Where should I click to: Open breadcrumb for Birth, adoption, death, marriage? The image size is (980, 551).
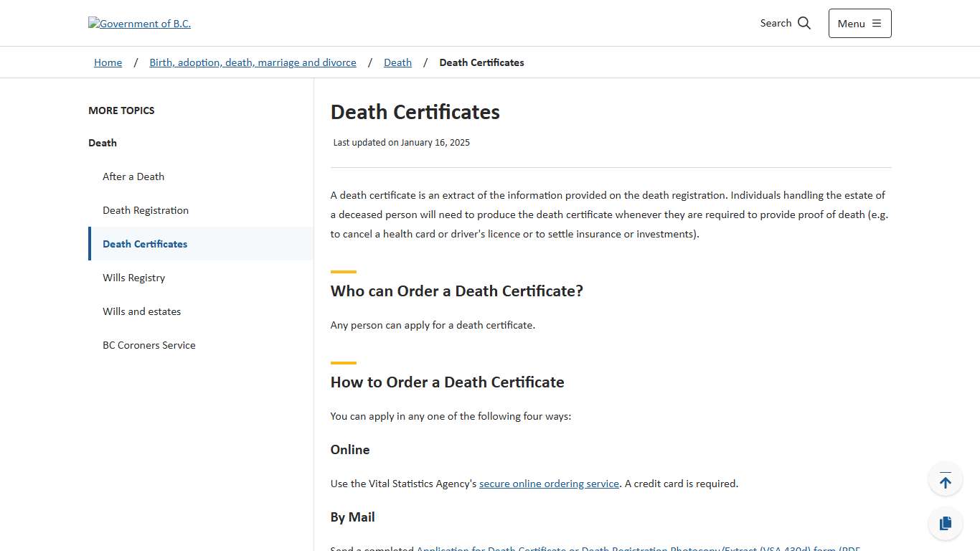pos(253,62)
